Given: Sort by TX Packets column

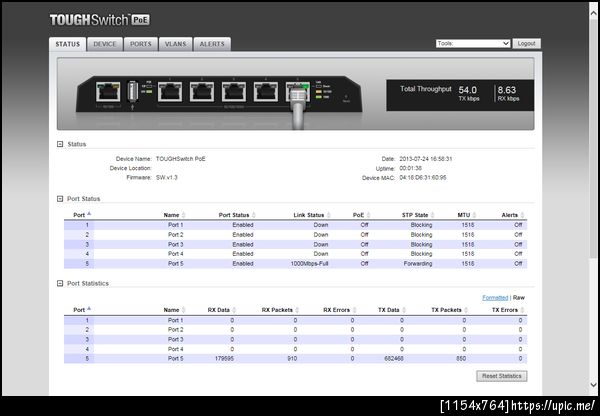Looking at the screenshot, I should coord(450,310).
